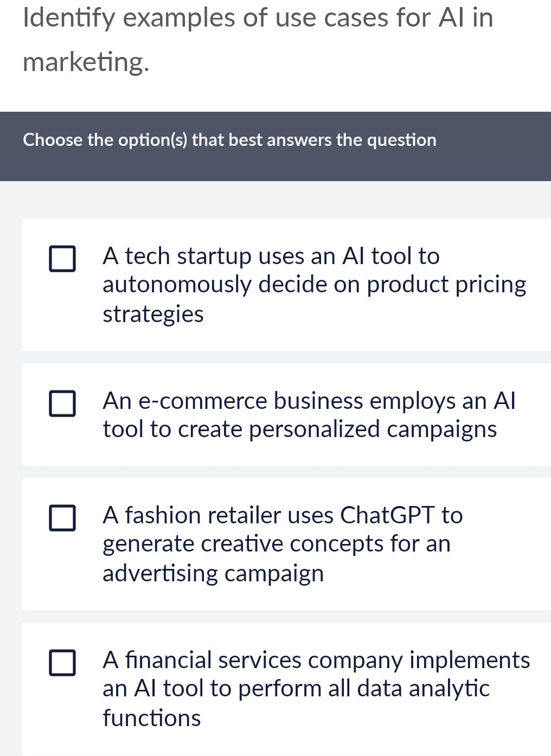Screen dimensions: 551x756
Task: Click the phrase 'advertising campaign' in option three
Action: point(213,572)
